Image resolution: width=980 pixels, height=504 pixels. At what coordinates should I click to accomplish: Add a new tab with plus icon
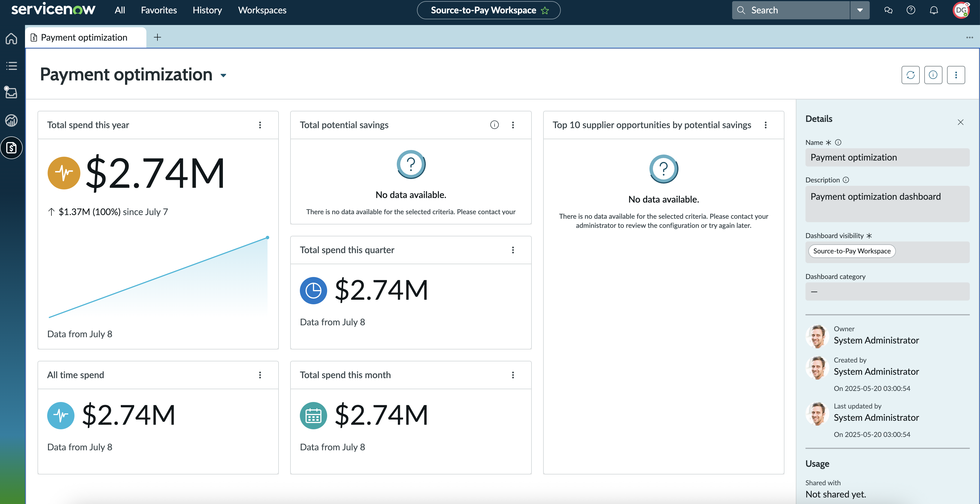(157, 37)
